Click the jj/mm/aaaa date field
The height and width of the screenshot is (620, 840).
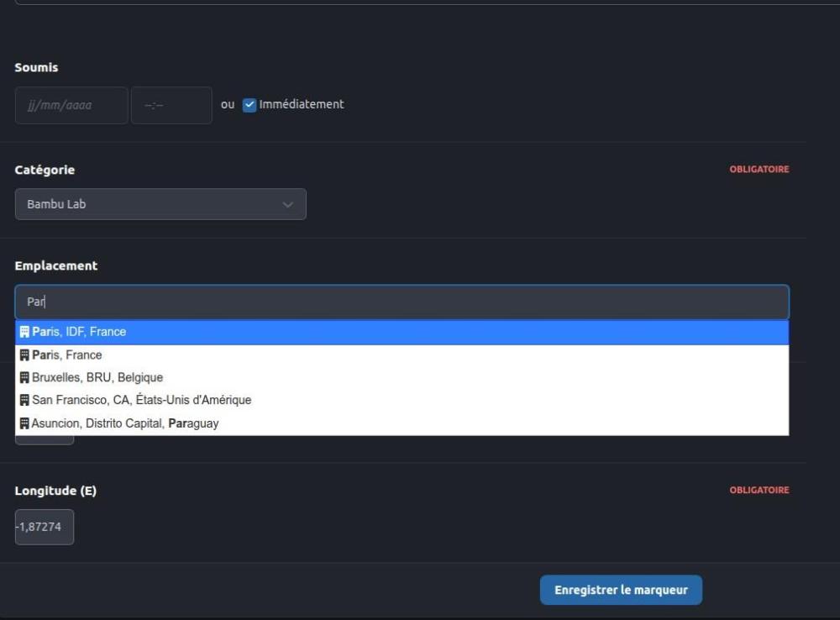point(71,105)
